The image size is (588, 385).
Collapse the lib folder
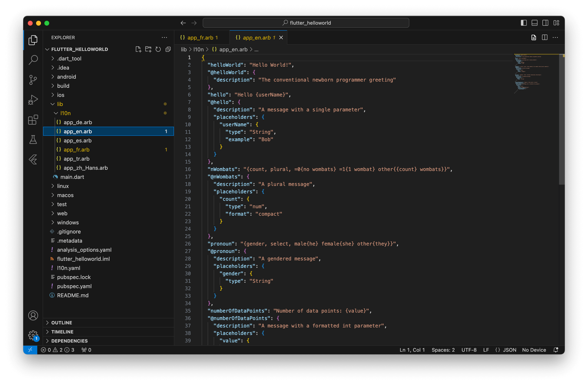pyautogui.click(x=108, y=104)
